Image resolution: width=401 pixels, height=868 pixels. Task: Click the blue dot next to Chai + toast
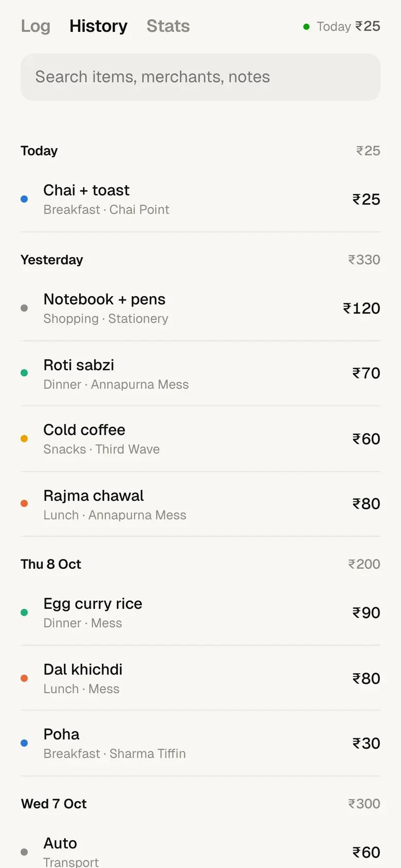[x=24, y=199]
